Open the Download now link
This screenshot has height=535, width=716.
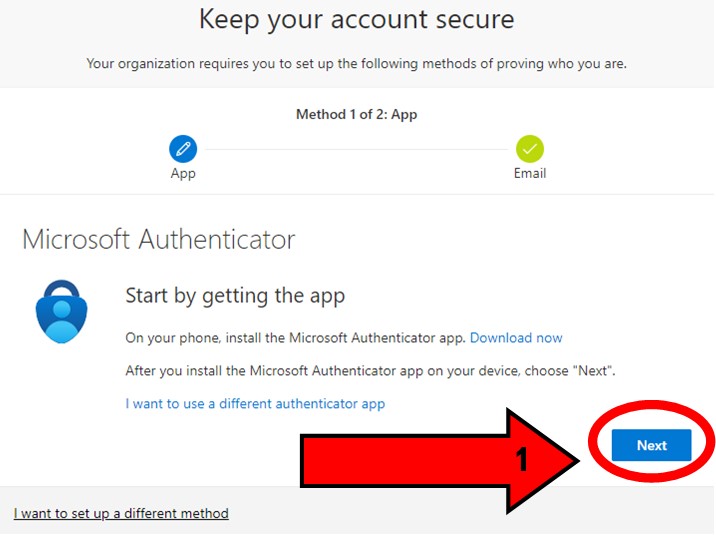pos(516,338)
